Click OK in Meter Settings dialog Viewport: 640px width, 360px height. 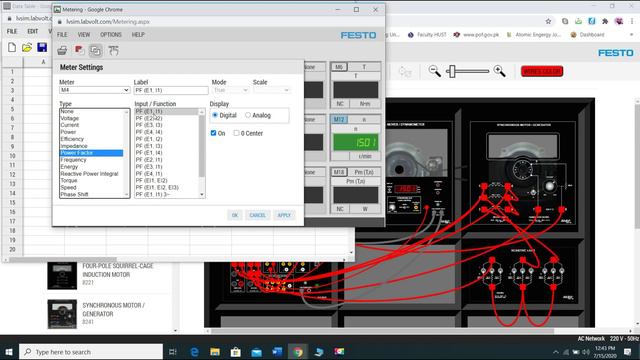pos(235,215)
